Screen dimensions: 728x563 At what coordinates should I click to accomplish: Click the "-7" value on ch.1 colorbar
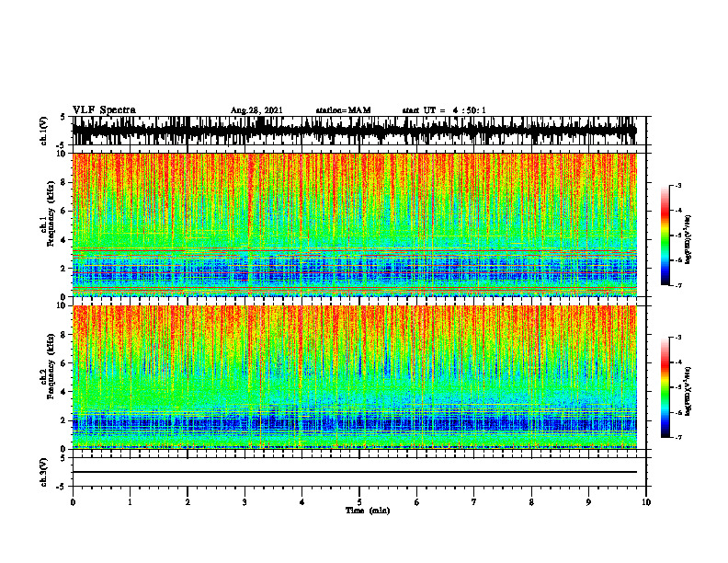[677, 285]
